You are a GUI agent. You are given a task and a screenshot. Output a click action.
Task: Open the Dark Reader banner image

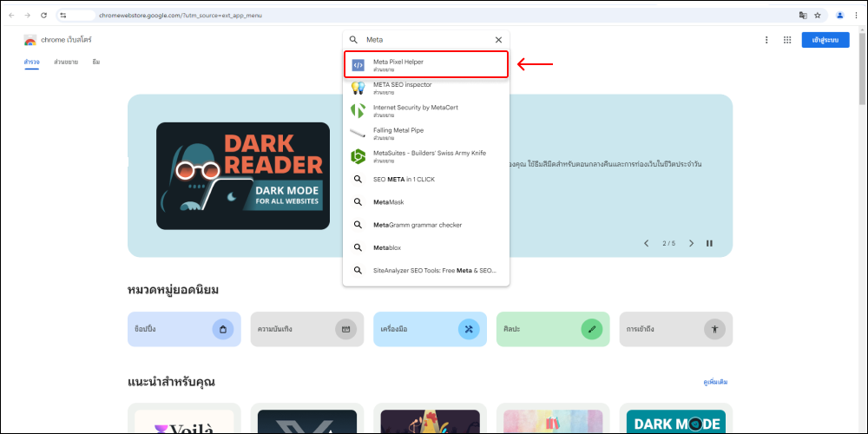tap(243, 176)
